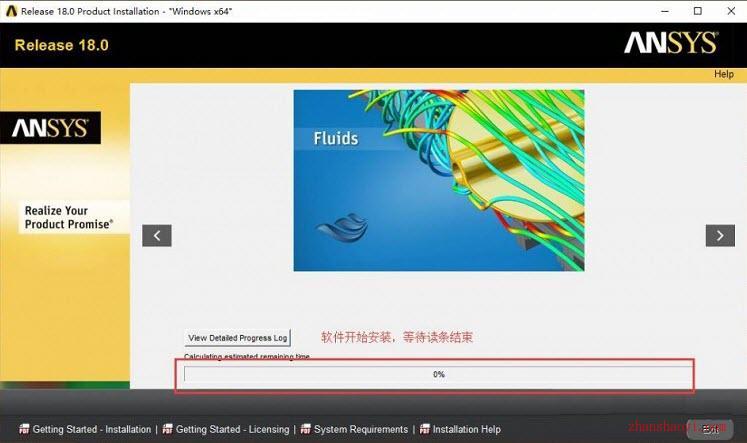747x443 pixels.
Task: Click 'Realize Your Product Promise' slogan
Action: pyautogui.click(x=69, y=217)
